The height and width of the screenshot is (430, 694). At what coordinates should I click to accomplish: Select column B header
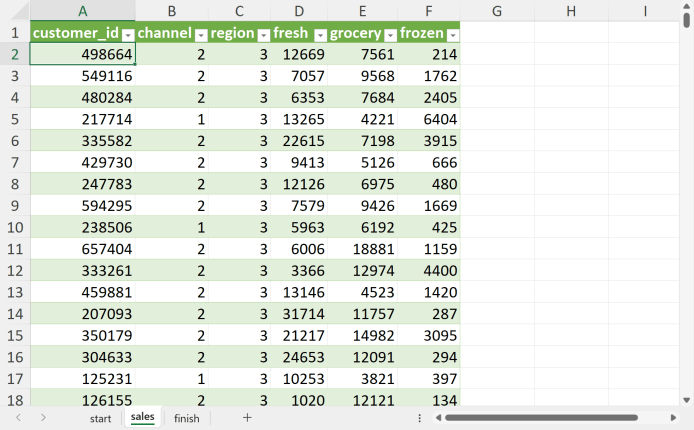click(172, 11)
